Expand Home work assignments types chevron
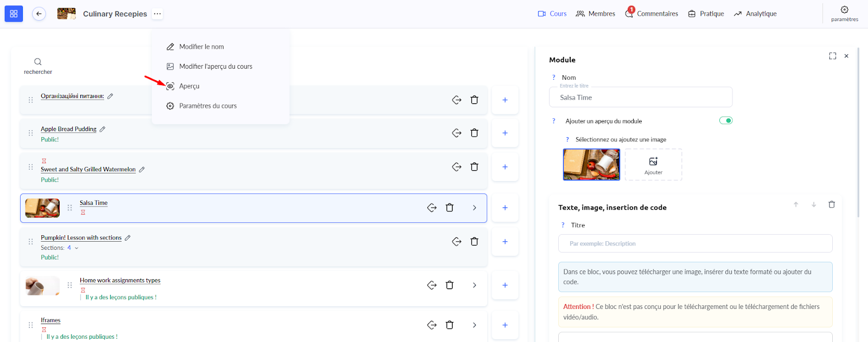Viewport: 868px width, 342px height. point(474,285)
